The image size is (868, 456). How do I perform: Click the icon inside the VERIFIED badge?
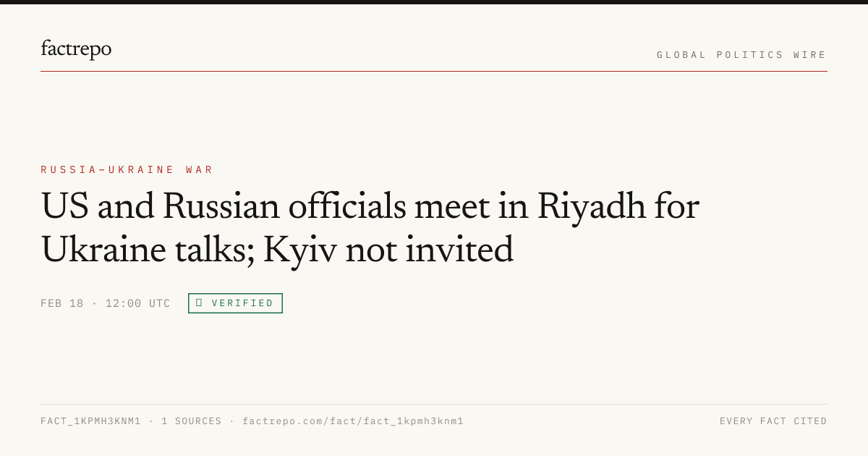tap(199, 303)
